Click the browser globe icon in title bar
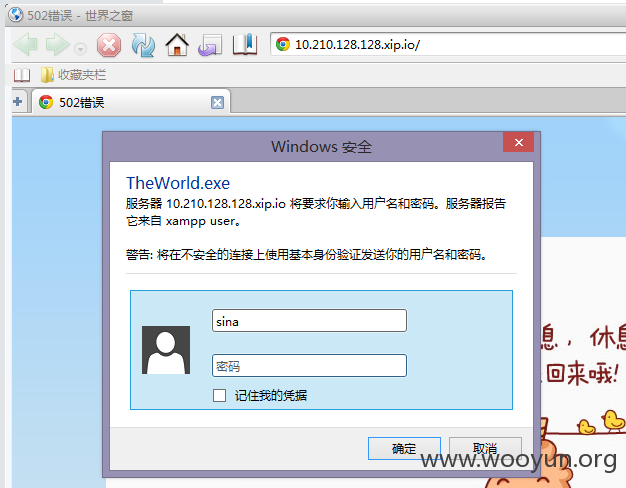 (x=16, y=15)
